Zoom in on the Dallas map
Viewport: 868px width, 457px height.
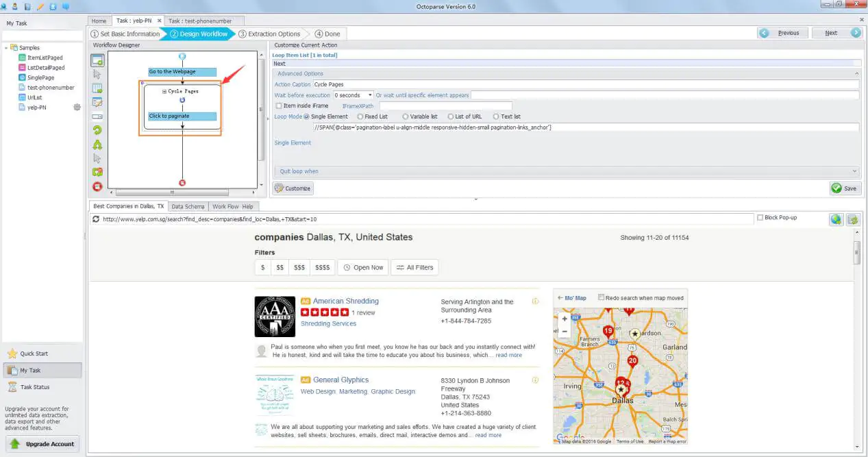[x=565, y=319]
